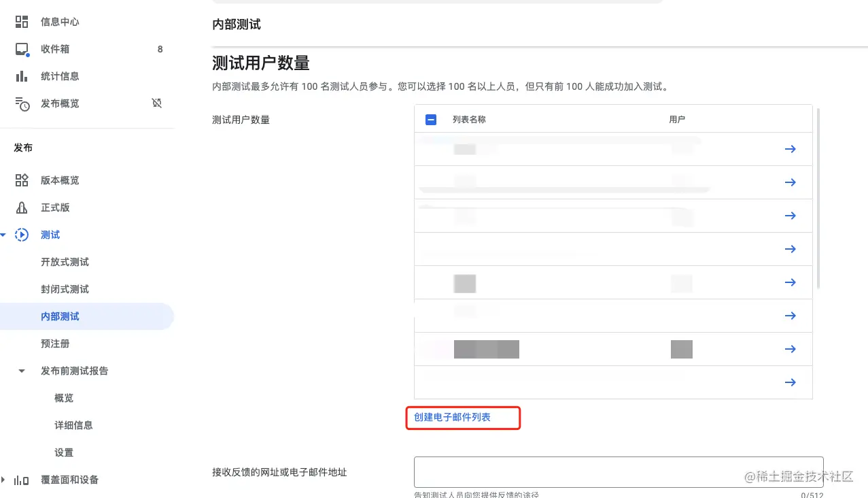Open the sixth email list row arrow

pos(790,316)
